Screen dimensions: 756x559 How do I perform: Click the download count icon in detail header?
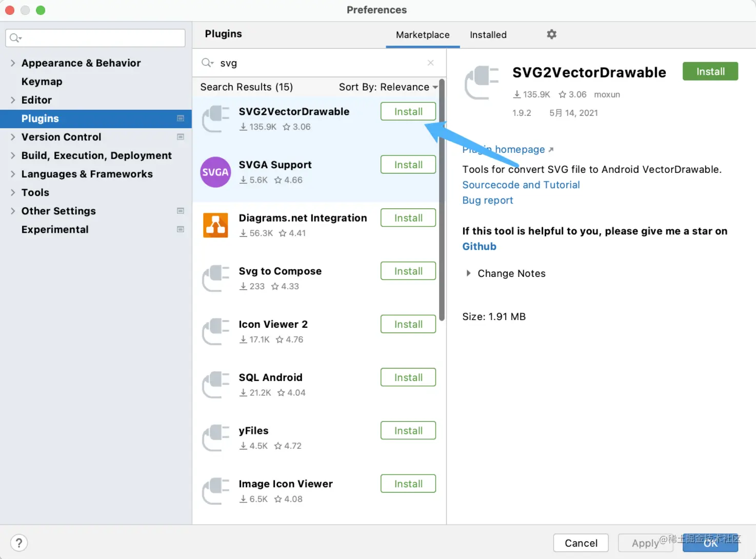517,94
